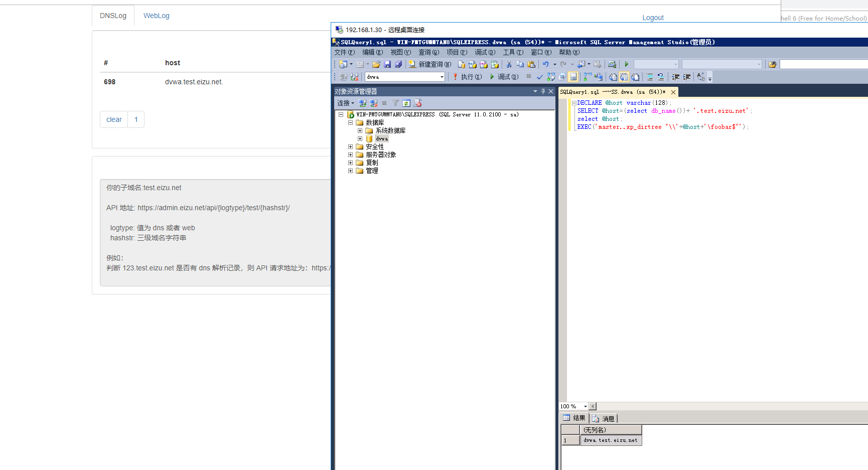Image resolution: width=868 pixels, height=470 pixels.
Task: Open the dvwa database dropdown
Action: pyautogui.click(x=442, y=77)
